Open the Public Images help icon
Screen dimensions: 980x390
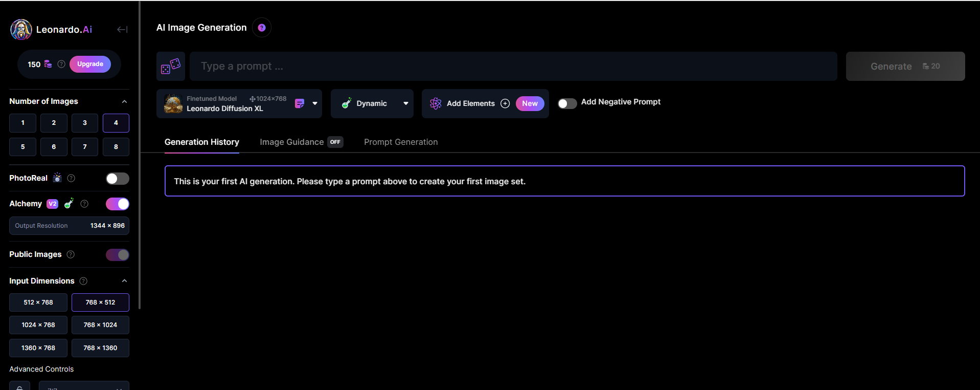pyautogui.click(x=71, y=254)
